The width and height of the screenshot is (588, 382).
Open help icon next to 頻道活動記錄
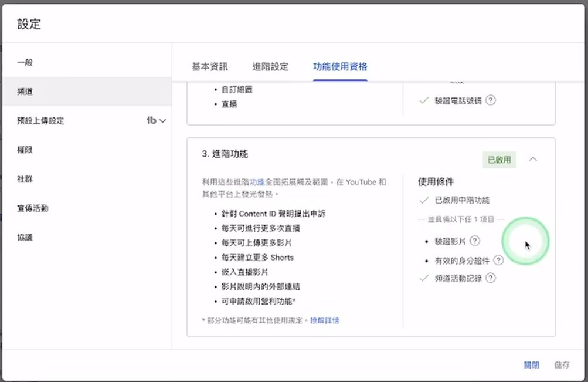[x=491, y=278]
